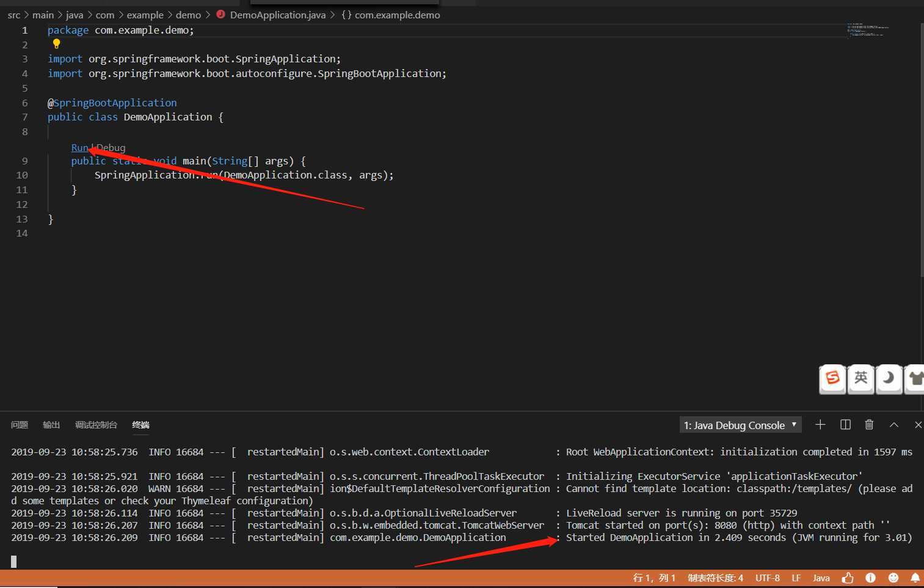Close the terminal panel with the X

coord(918,424)
